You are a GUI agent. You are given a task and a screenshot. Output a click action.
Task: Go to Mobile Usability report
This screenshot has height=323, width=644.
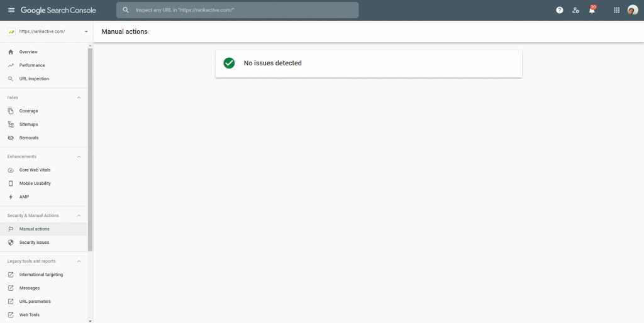[x=43, y=183]
